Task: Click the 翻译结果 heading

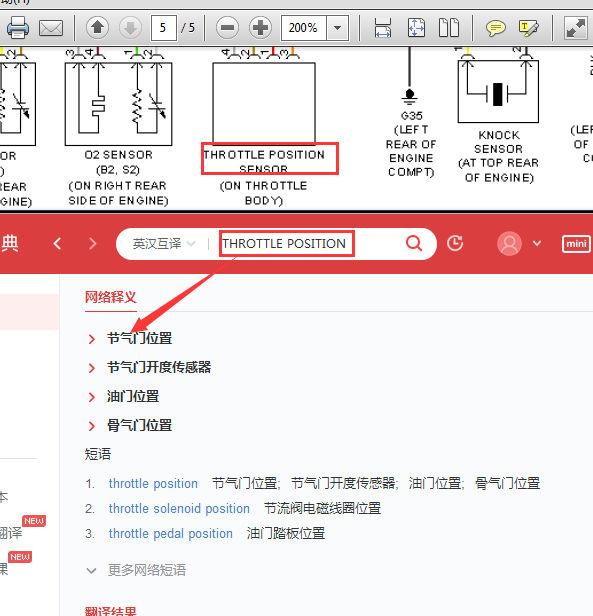Action: [x=111, y=611]
